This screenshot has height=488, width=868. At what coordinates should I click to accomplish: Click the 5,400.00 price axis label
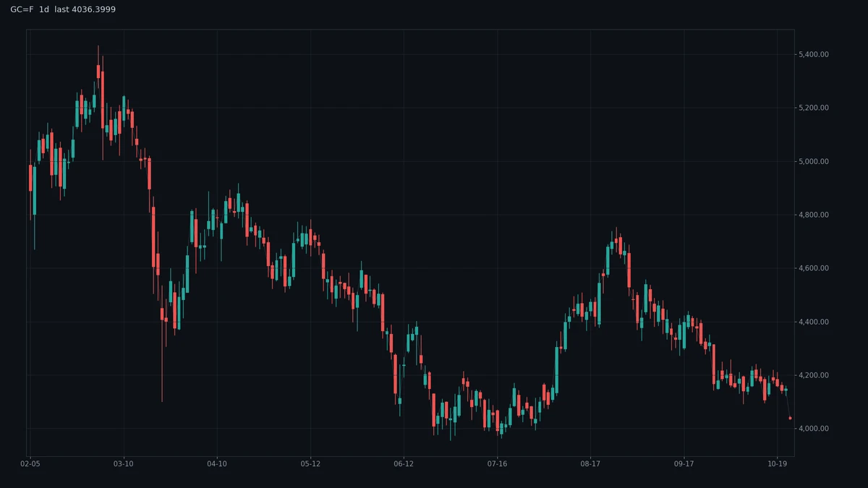click(x=814, y=54)
